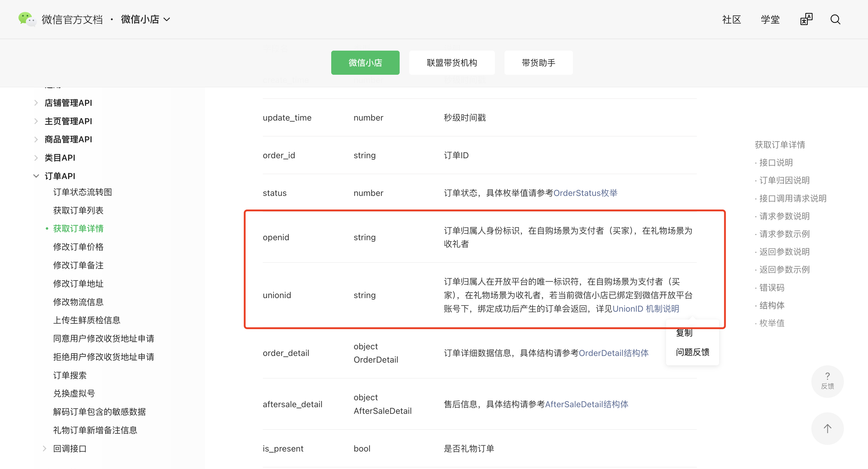Expand the 回调接口 tree item
The image size is (868, 469).
[x=45, y=449]
